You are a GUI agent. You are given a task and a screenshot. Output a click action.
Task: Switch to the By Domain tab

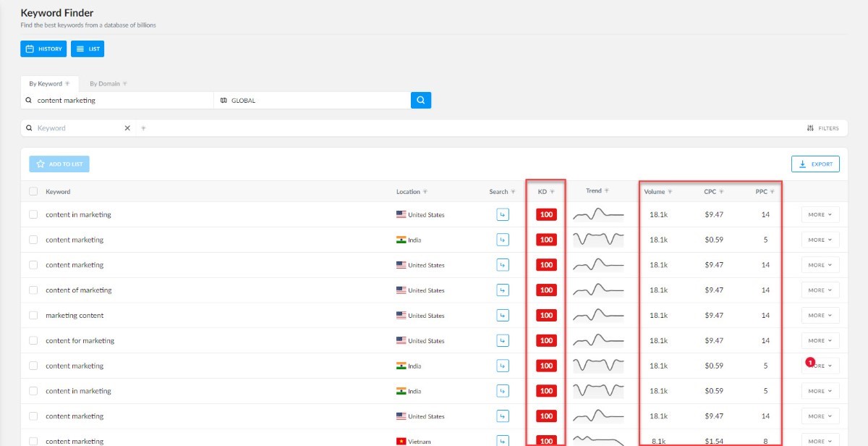(x=109, y=83)
